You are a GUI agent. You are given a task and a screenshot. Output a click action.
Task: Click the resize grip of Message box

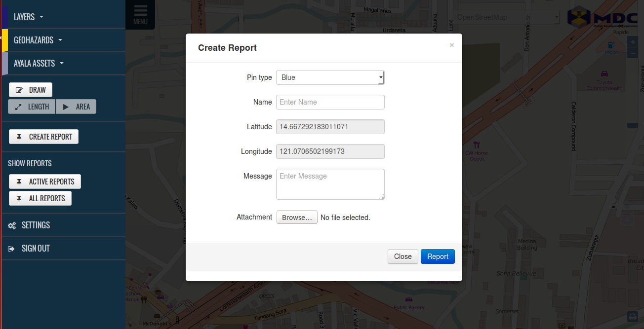381,197
